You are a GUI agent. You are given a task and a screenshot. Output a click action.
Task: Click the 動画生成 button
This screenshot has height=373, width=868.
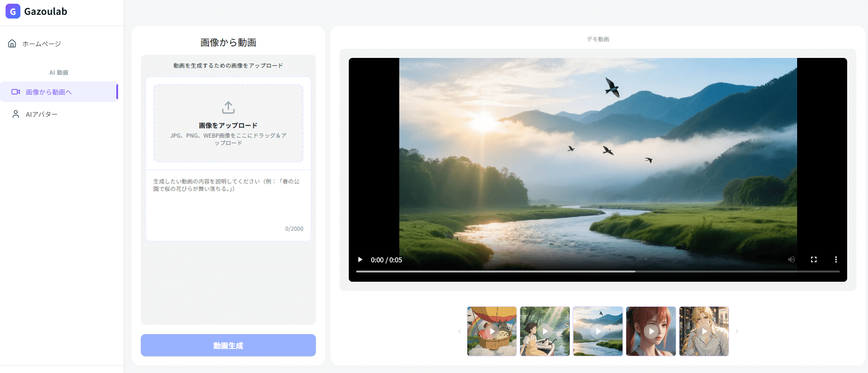[x=228, y=345]
